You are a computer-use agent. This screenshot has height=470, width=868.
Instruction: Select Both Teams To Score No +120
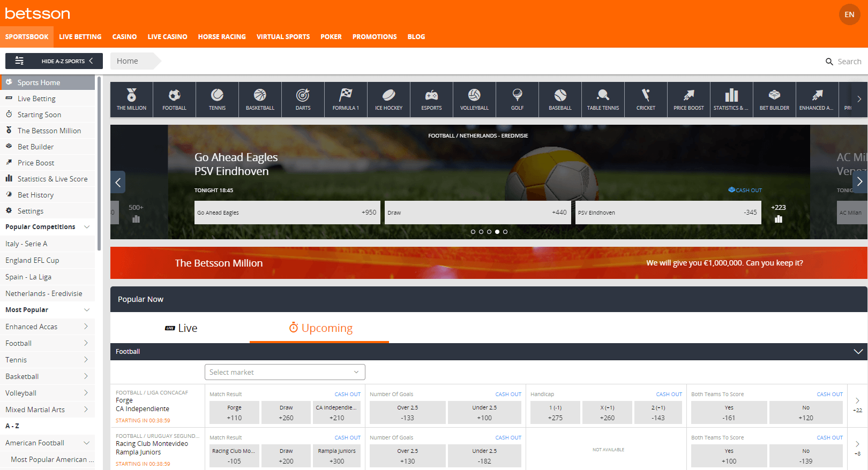806,413
